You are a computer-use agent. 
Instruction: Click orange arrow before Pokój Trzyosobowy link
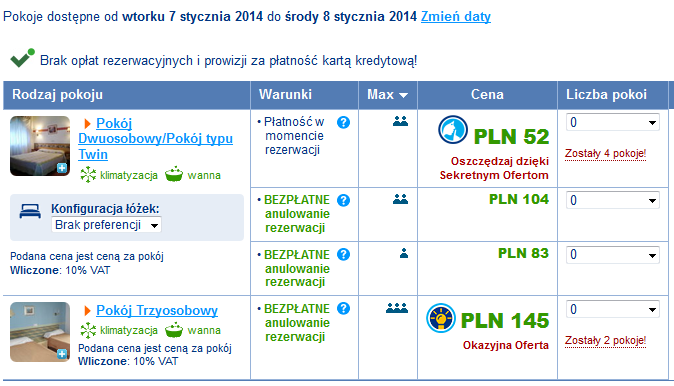pyautogui.click(x=87, y=310)
